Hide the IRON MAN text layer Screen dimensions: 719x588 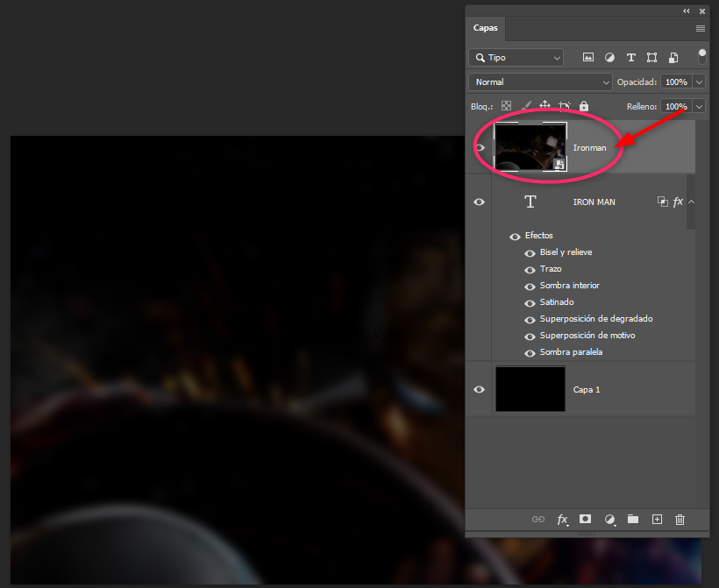(x=479, y=202)
